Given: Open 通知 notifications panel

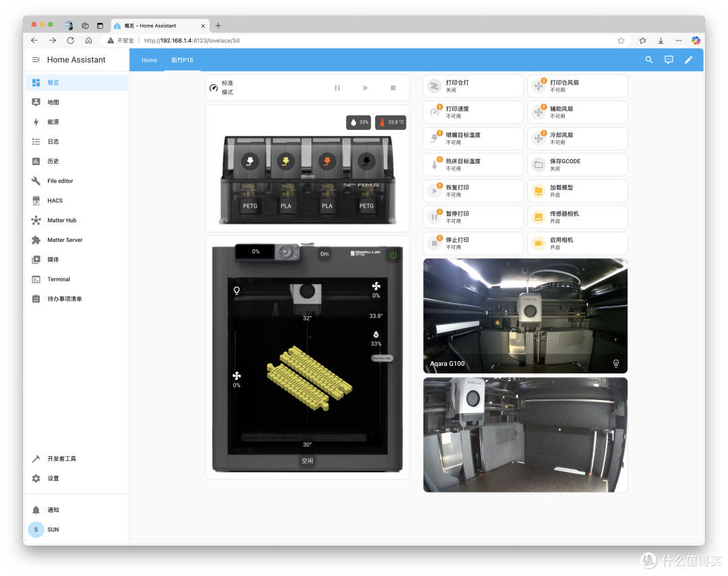Looking at the screenshot, I should [77, 509].
